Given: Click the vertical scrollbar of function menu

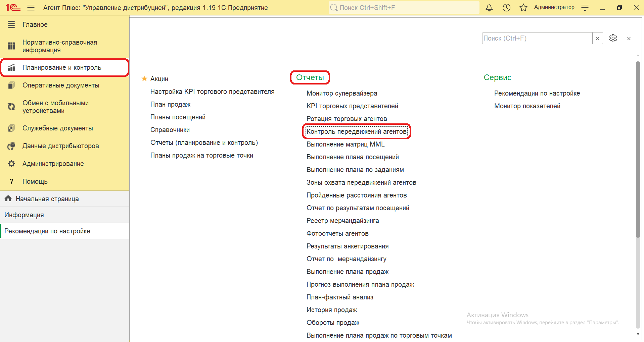Looking at the screenshot, I should coord(638,149).
